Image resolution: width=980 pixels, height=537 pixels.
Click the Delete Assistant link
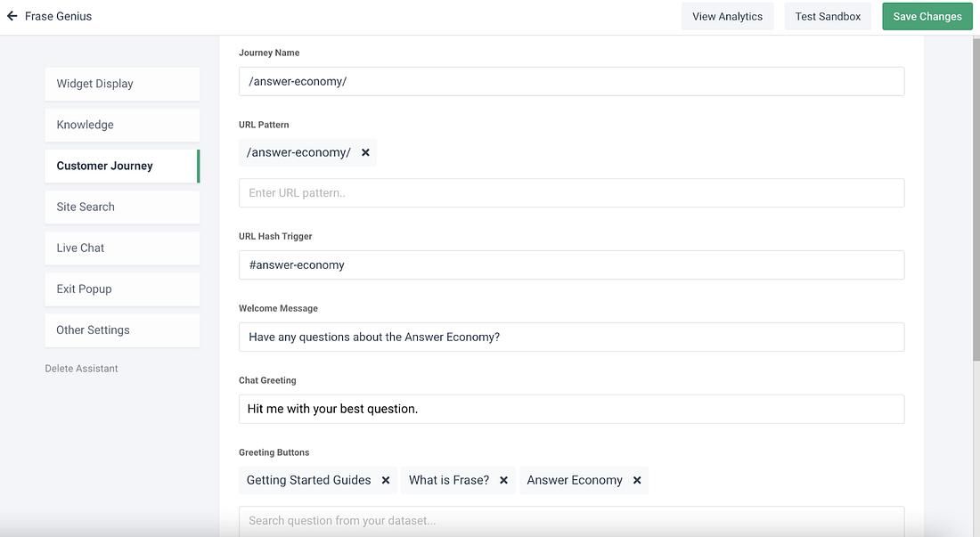coord(81,369)
